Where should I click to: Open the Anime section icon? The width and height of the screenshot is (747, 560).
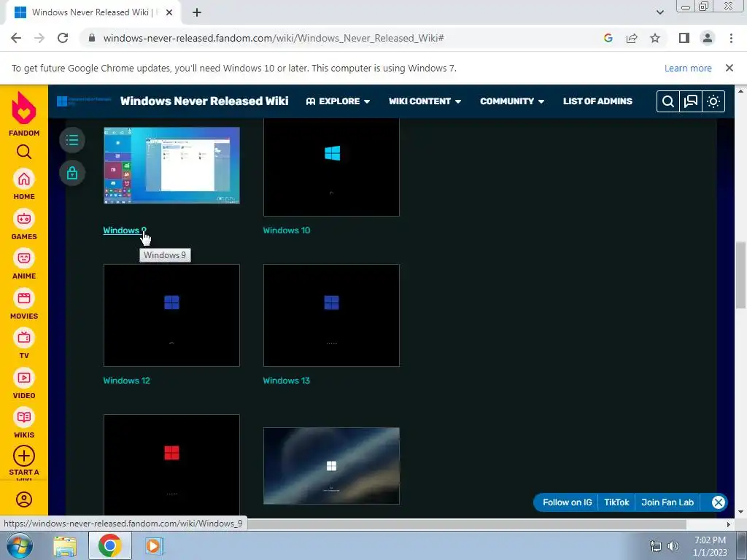point(24,258)
